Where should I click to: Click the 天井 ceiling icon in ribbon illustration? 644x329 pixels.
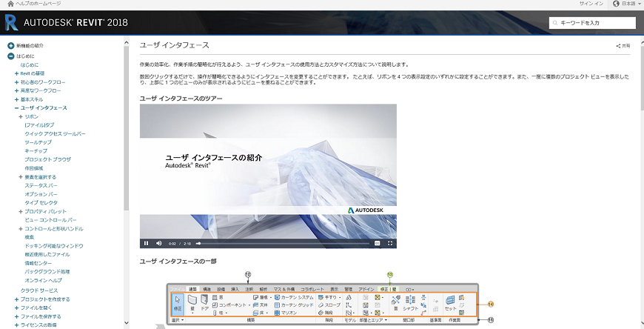[255, 305]
